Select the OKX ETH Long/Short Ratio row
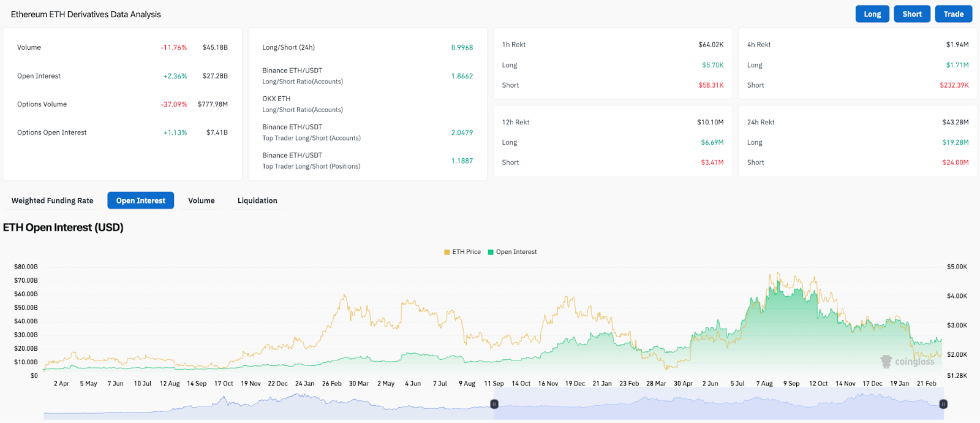This screenshot has height=423, width=980. 303,104
